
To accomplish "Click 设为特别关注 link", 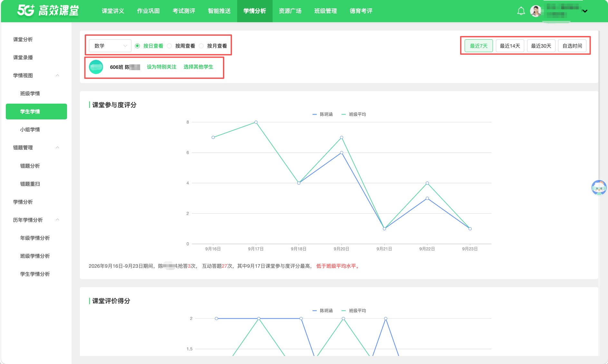I will tap(162, 67).
